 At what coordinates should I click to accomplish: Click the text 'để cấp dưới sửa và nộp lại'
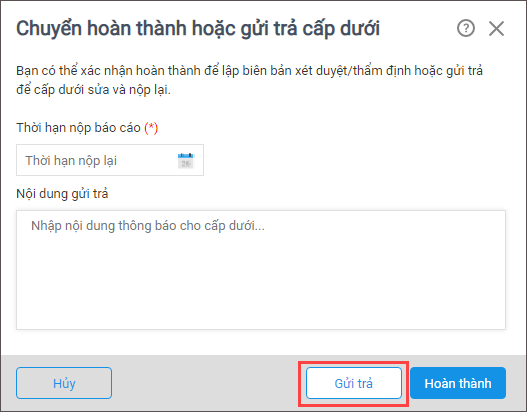click(x=93, y=90)
